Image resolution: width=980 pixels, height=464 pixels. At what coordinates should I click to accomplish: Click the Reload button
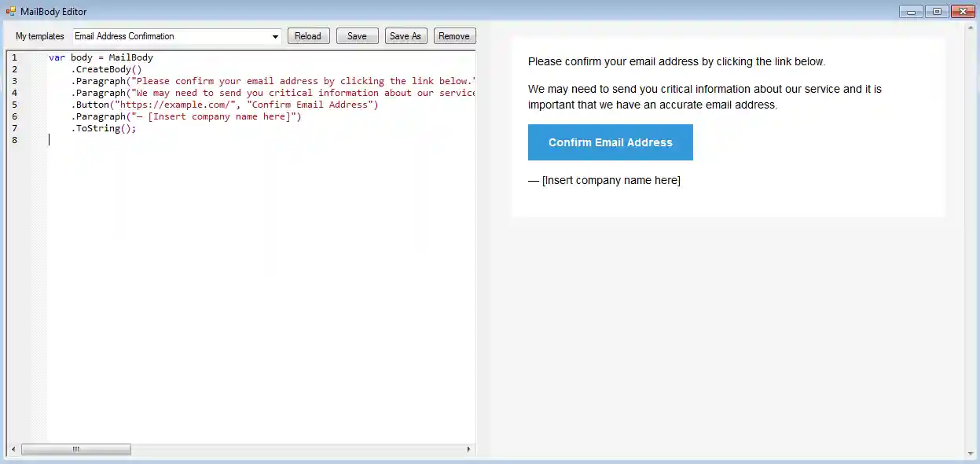[308, 36]
